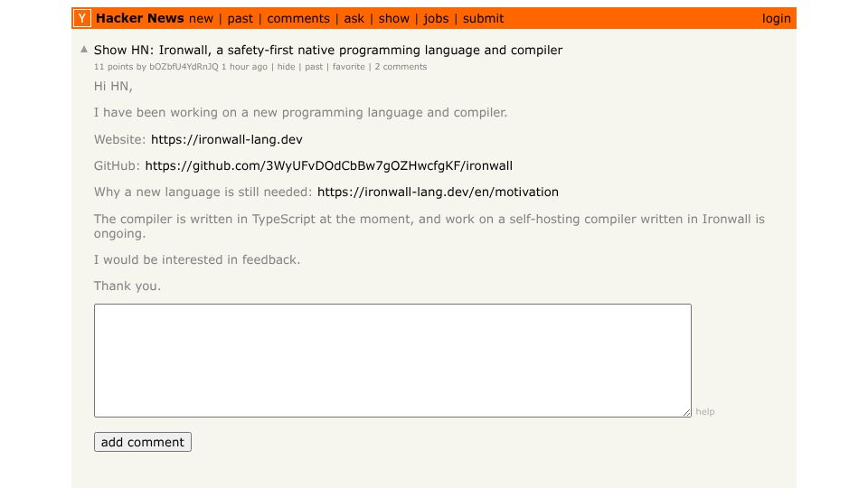Click the Y Combinator logo icon

82,18
